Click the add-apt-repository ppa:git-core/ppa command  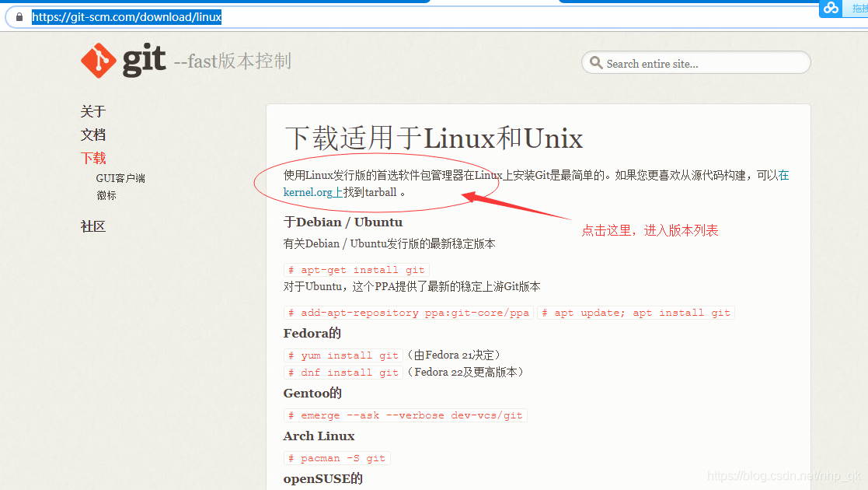409,313
